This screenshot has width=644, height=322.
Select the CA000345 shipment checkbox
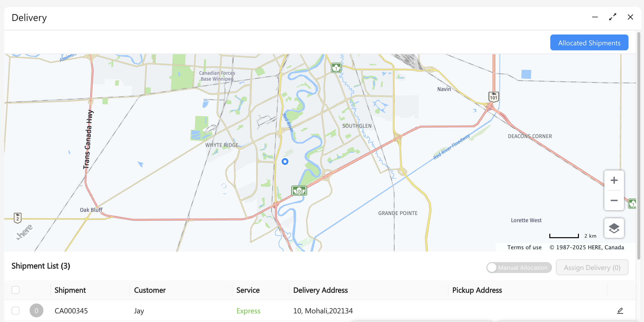coord(16,311)
